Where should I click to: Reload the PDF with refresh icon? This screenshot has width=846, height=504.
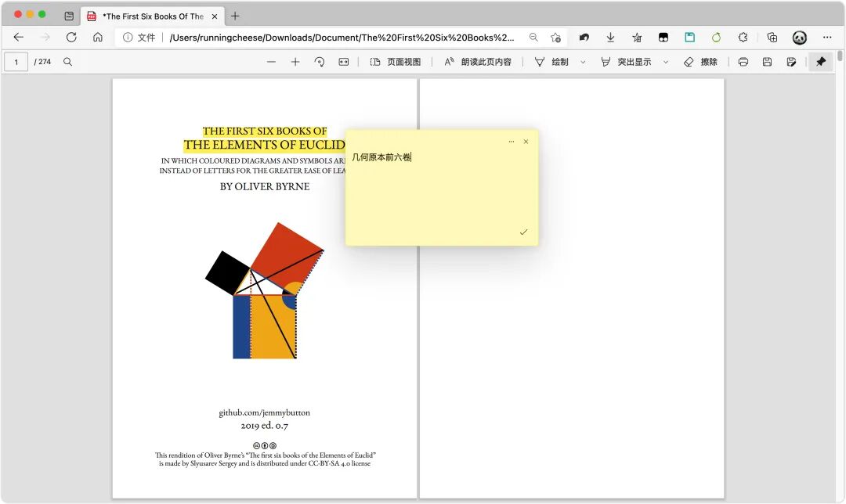point(71,38)
